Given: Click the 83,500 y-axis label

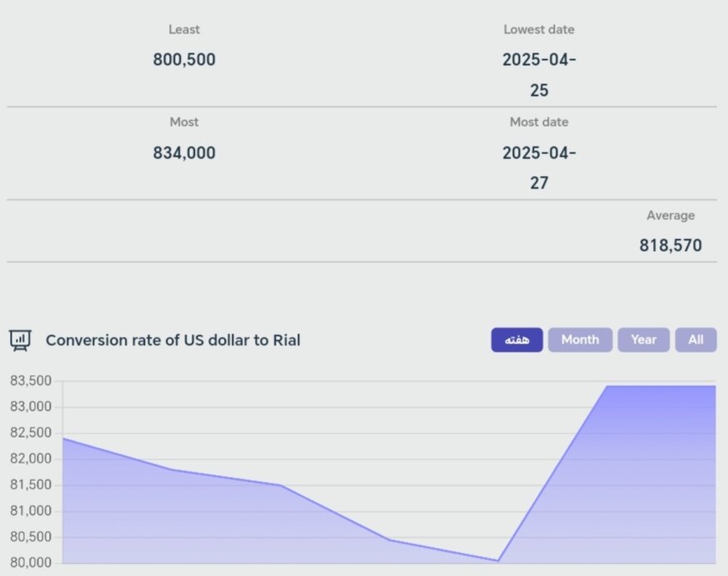Looking at the screenshot, I should (31, 382).
